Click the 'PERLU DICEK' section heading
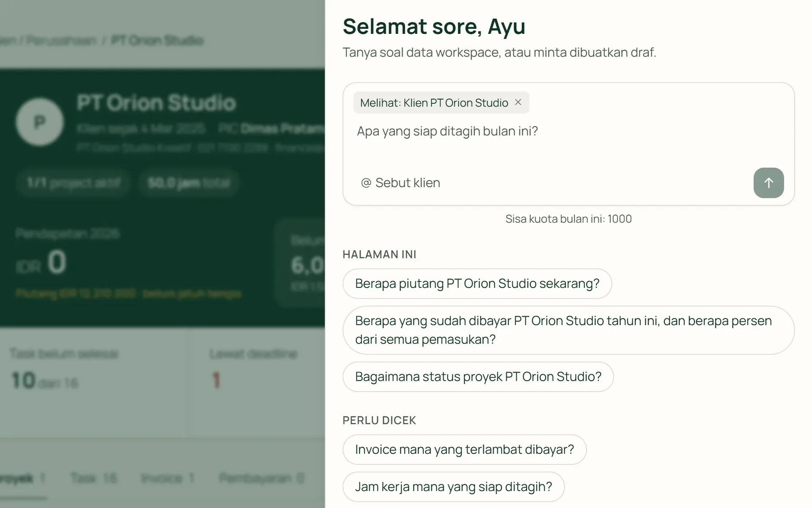The width and height of the screenshot is (812, 508). click(379, 420)
